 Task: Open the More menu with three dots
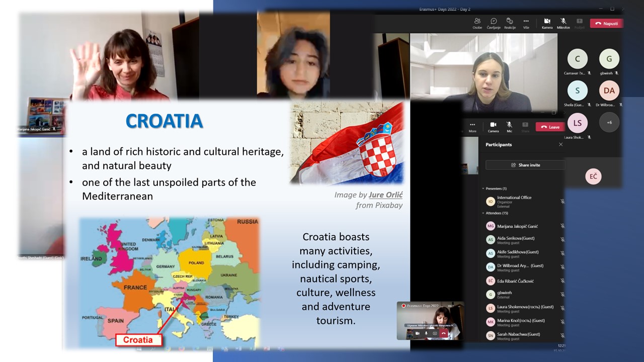(x=472, y=126)
